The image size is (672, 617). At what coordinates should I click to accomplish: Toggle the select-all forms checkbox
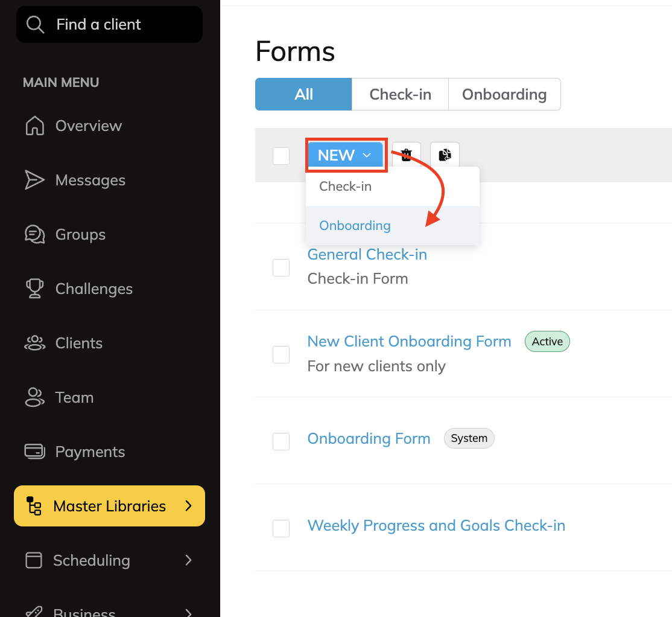[x=281, y=156]
